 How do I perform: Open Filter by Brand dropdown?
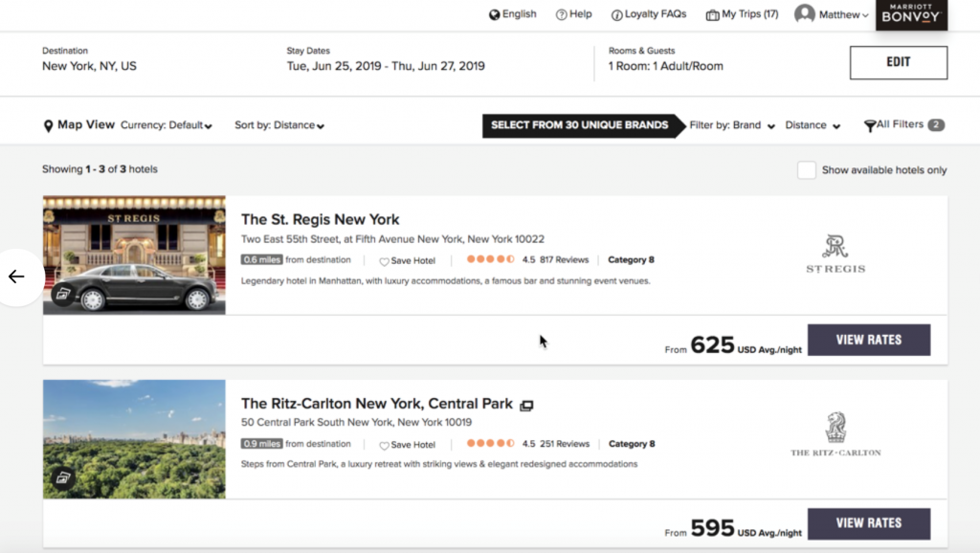(732, 125)
